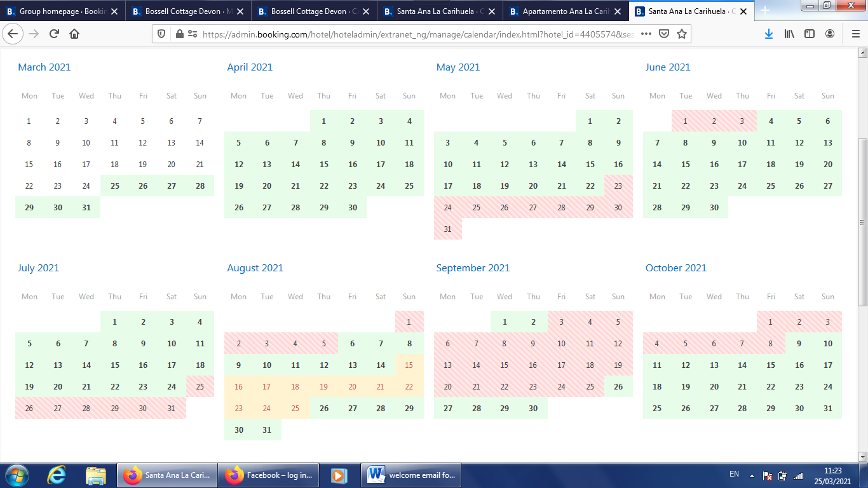
Task: Open the Firefox hamburger menu
Action: (855, 34)
